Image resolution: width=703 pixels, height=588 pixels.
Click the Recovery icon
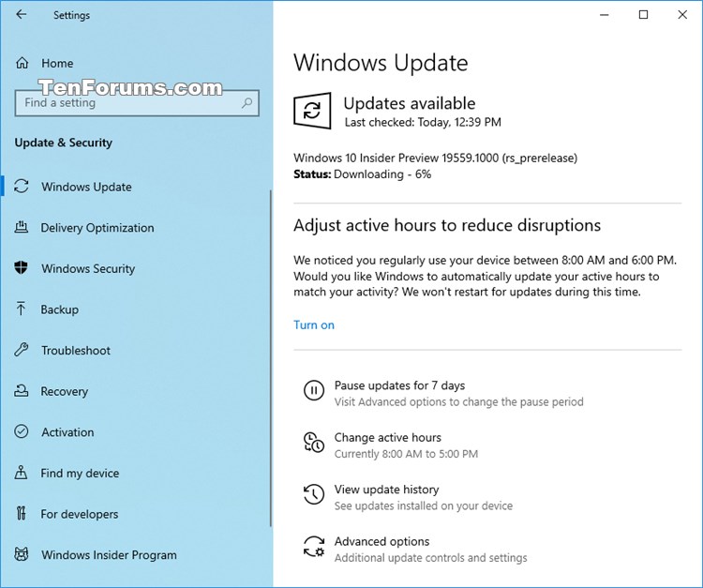pyautogui.click(x=21, y=391)
